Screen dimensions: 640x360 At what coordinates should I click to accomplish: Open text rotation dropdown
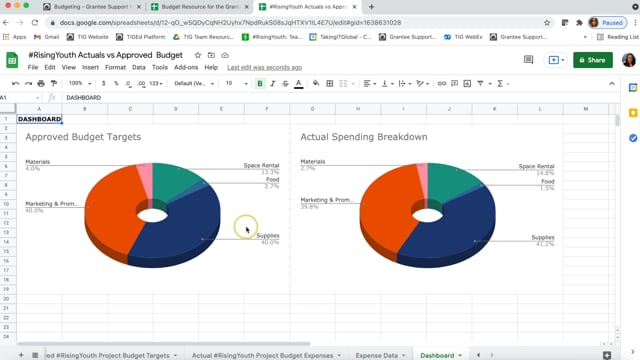(422, 84)
